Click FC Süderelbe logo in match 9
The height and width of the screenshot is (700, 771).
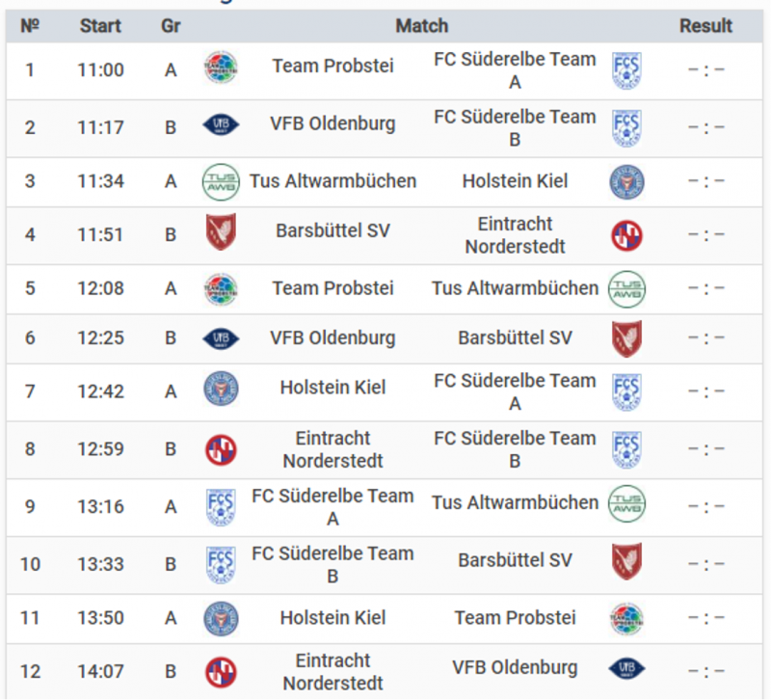tap(221, 507)
